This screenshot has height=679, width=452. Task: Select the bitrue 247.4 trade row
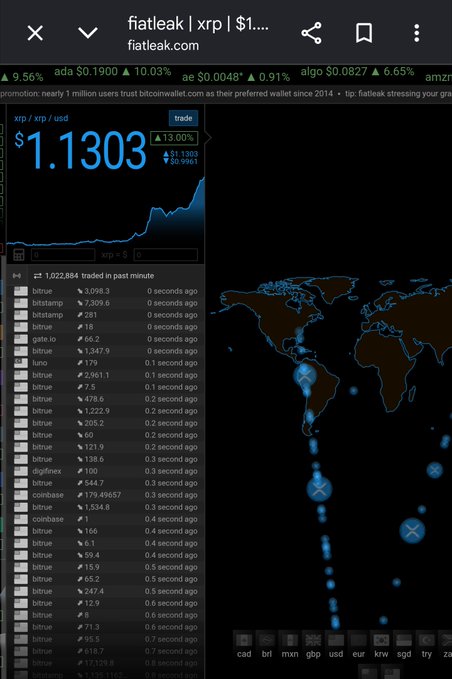106,591
